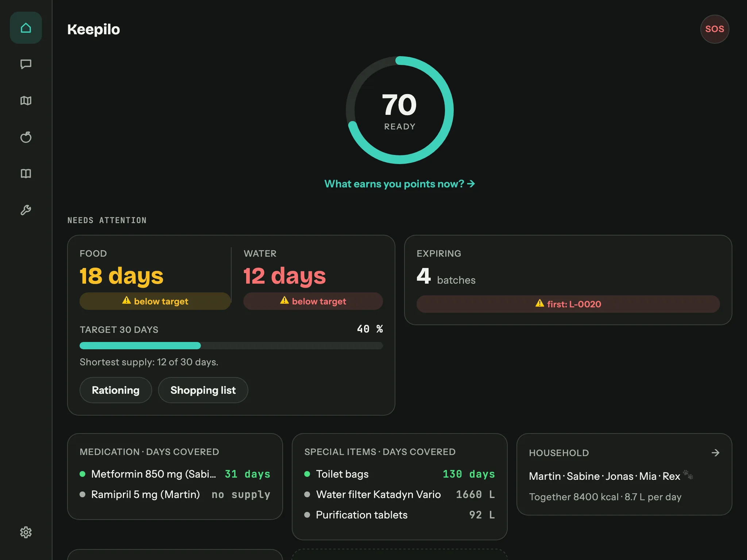747x560 pixels.
Task: Click the 70 READY score ring
Action: pos(400,110)
